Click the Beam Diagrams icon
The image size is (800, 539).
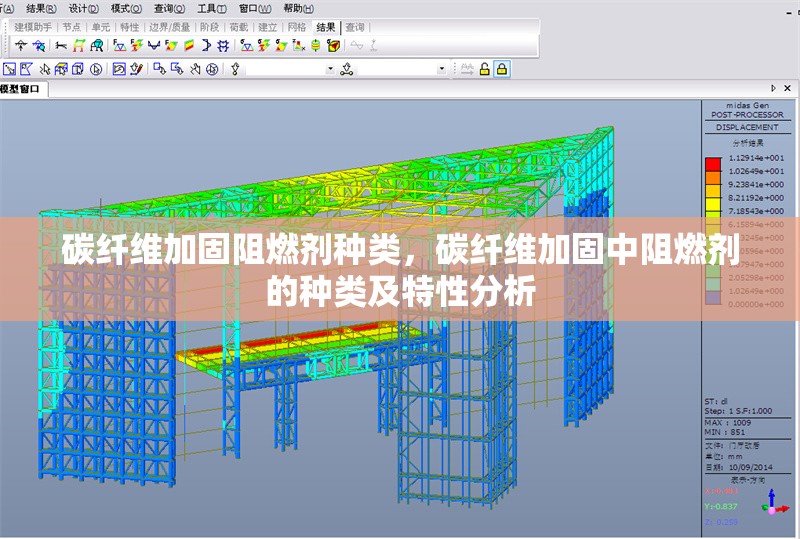(154, 46)
